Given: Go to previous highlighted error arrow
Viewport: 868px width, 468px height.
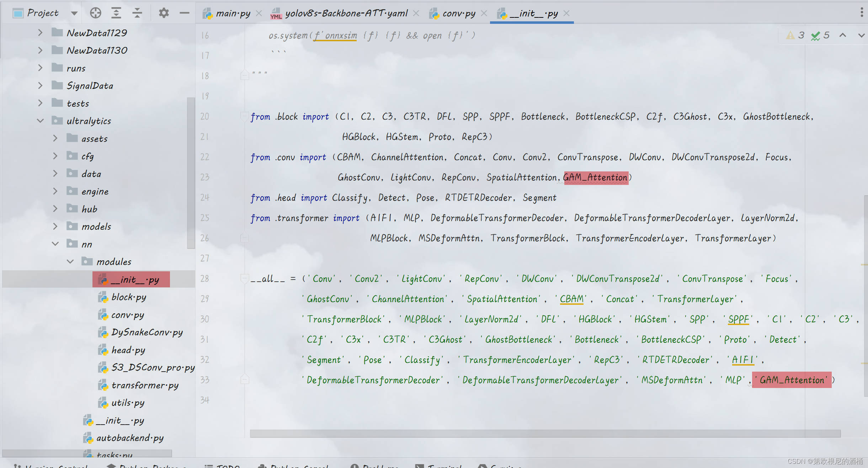Looking at the screenshot, I should click(842, 35).
